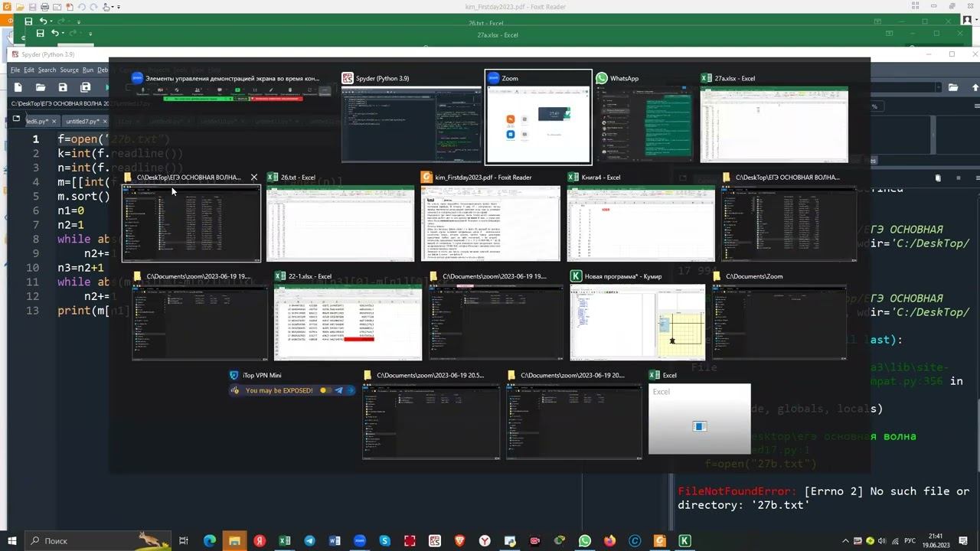980x551 pixels.
Task: Expand Customize Quick Access in 26.txt Excel
Action: click(77, 21)
